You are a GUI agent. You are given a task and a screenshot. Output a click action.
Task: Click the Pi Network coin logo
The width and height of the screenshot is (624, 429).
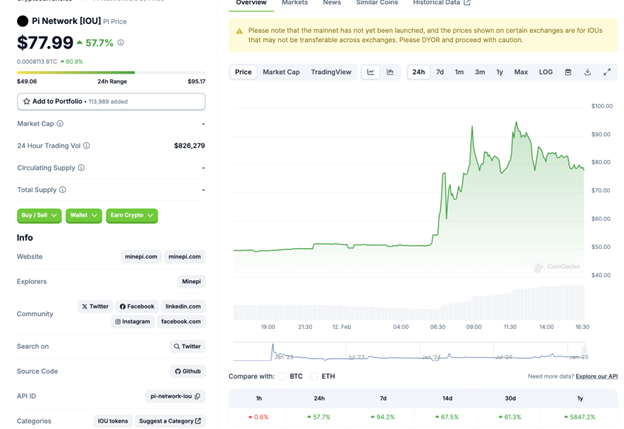point(23,21)
